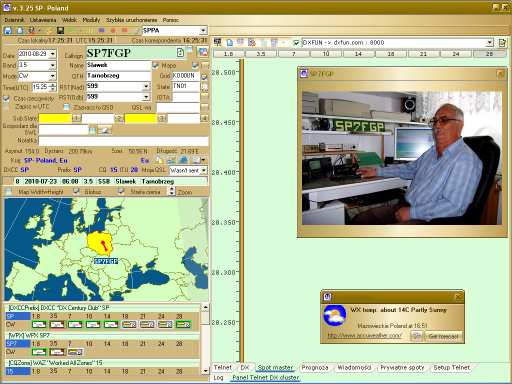
Task: Click the yellow pause bars toolbar icon
Action: click(x=91, y=31)
